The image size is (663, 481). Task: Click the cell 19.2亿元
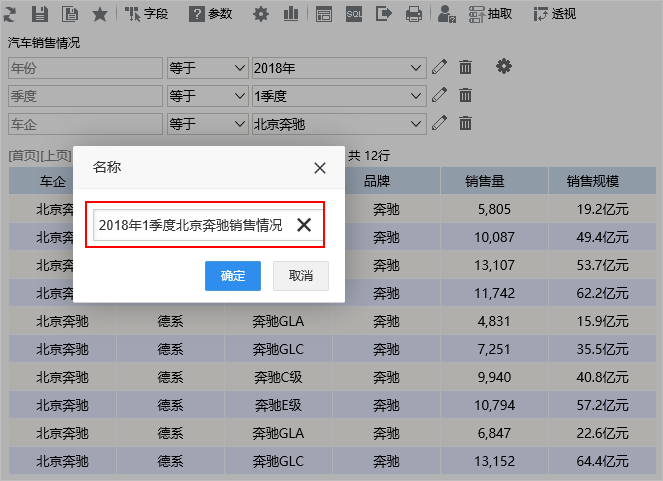click(603, 209)
